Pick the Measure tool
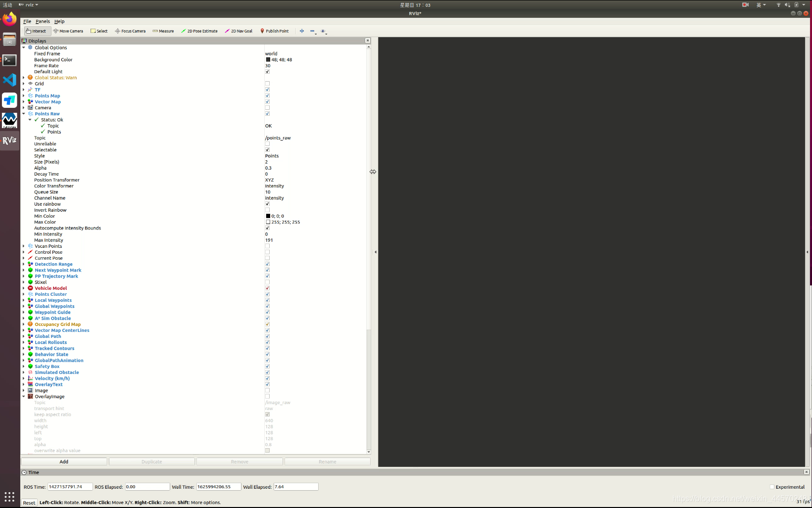Screen dimensions: 812x508 [x=163, y=31]
